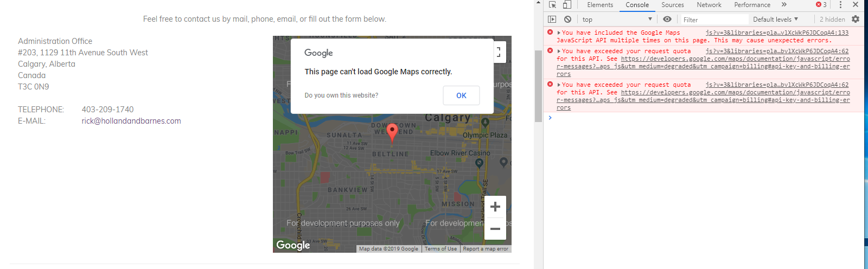Open the Default levels dropdown
Image resolution: width=868 pixels, height=269 pixels.
(x=775, y=19)
